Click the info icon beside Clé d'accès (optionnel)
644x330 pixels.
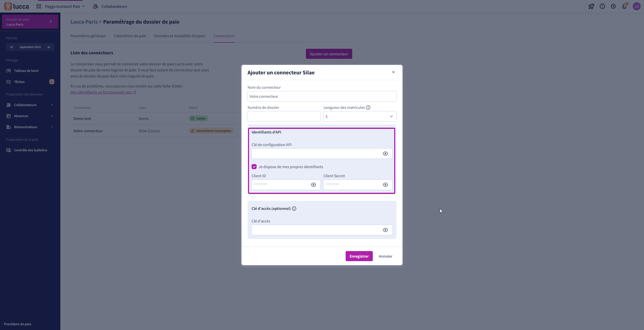point(294,209)
